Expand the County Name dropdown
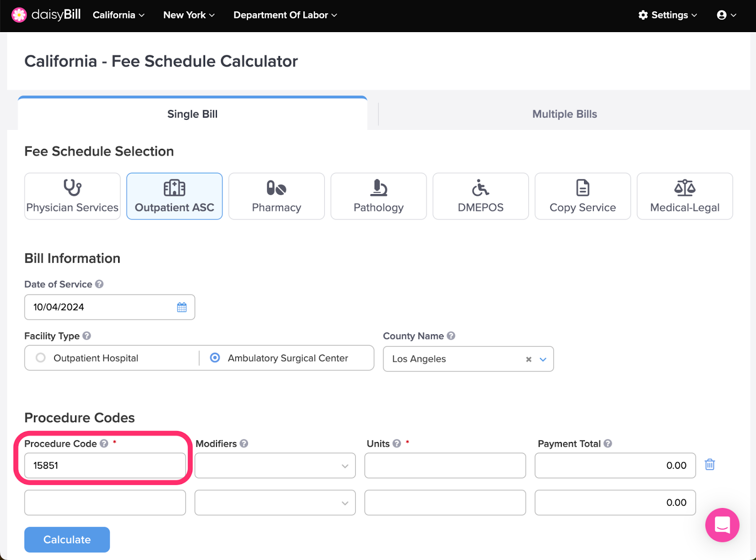The image size is (756, 560). click(x=543, y=359)
